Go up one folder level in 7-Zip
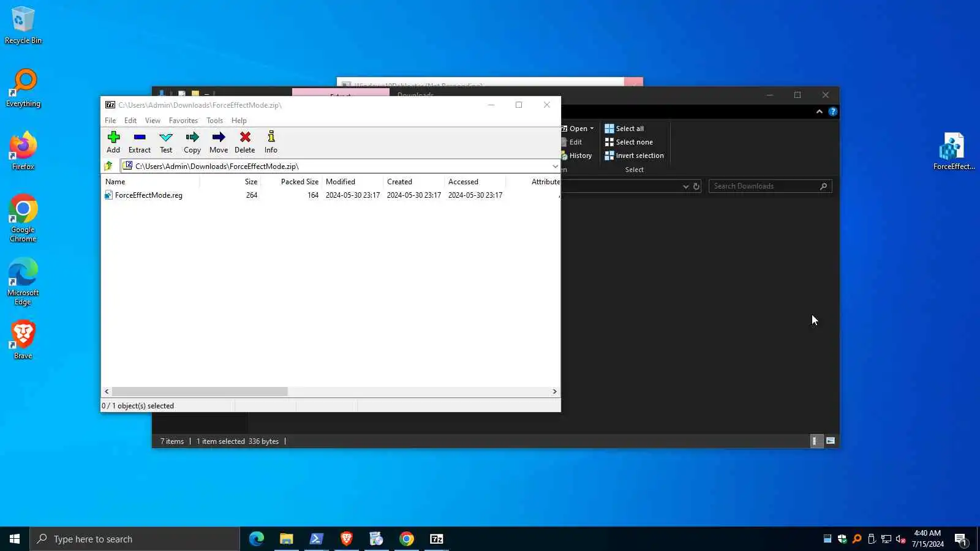Screen dimensions: 980x551 (x=108, y=166)
